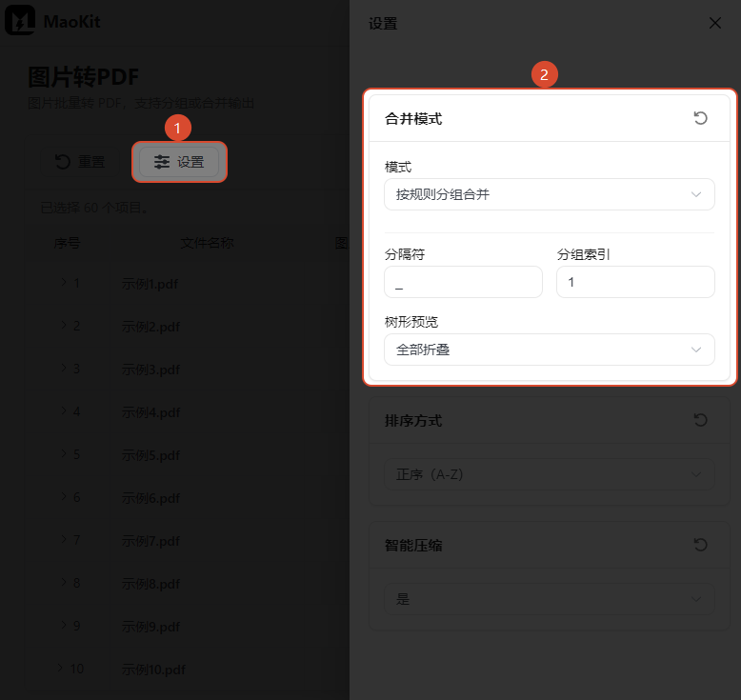The width and height of the screenshot is (741, 700).
Task: Click the MaoKit logo icon
Action: click(x=20, y=21)
